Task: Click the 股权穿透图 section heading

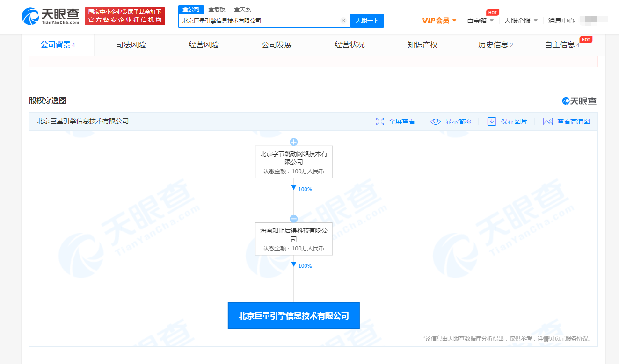Action: 48,100
